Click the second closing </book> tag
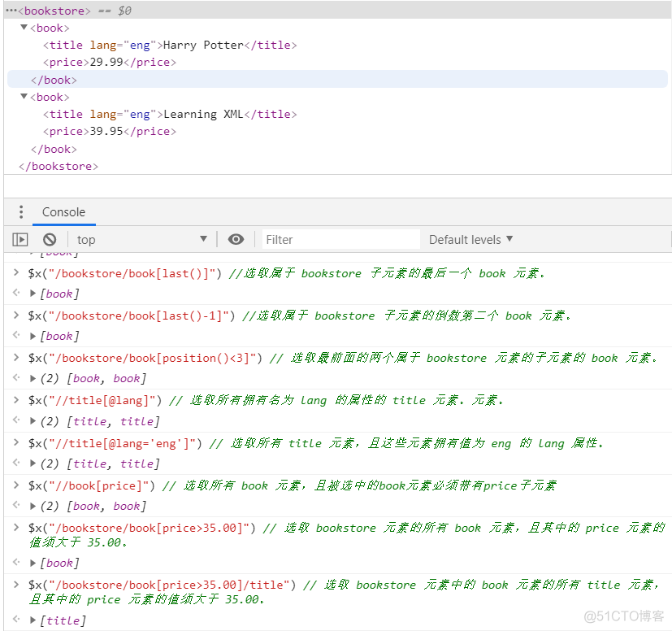Viewport: 672px width, 631px height. click(54, 149)
